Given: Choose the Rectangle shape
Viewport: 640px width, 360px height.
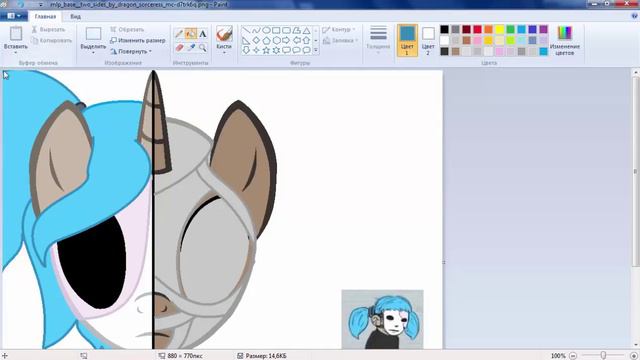Looking at the screenshot, I should 276,31.
